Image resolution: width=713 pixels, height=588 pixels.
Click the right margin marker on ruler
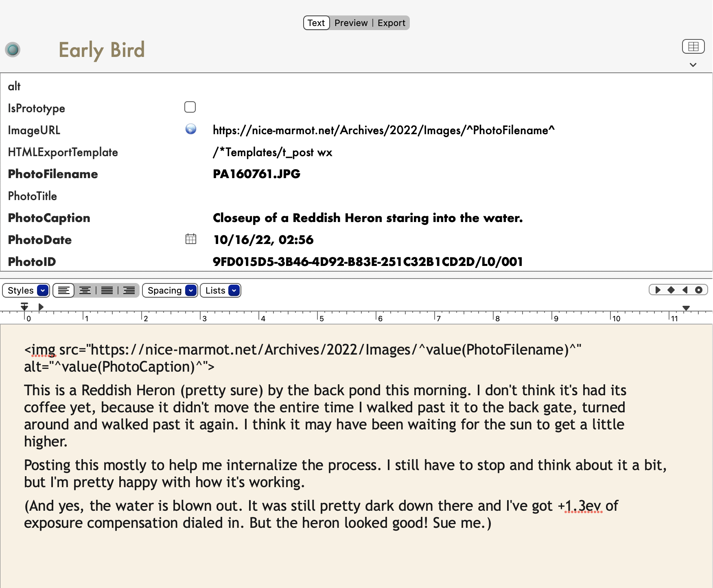(686, 308)
